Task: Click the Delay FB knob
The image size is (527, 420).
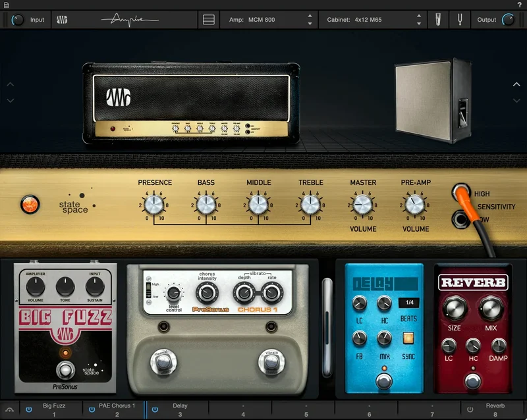Action: point(359,338)
